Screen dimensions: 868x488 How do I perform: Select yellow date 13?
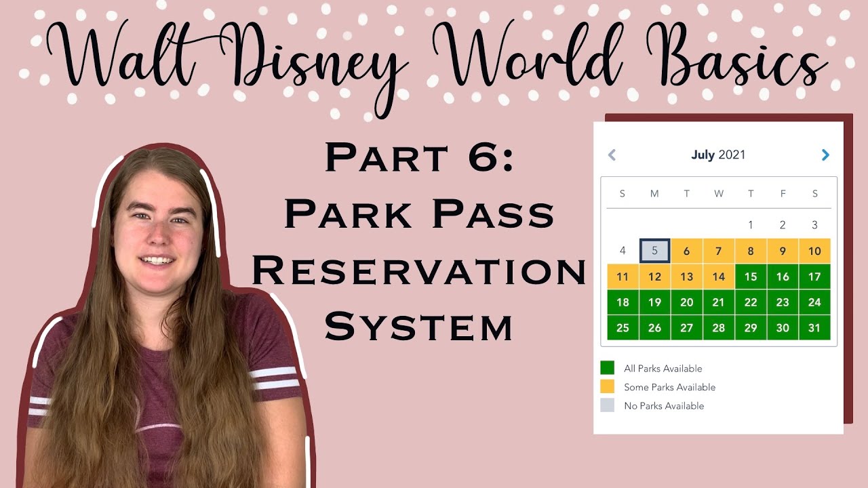[x=686, y=277]
